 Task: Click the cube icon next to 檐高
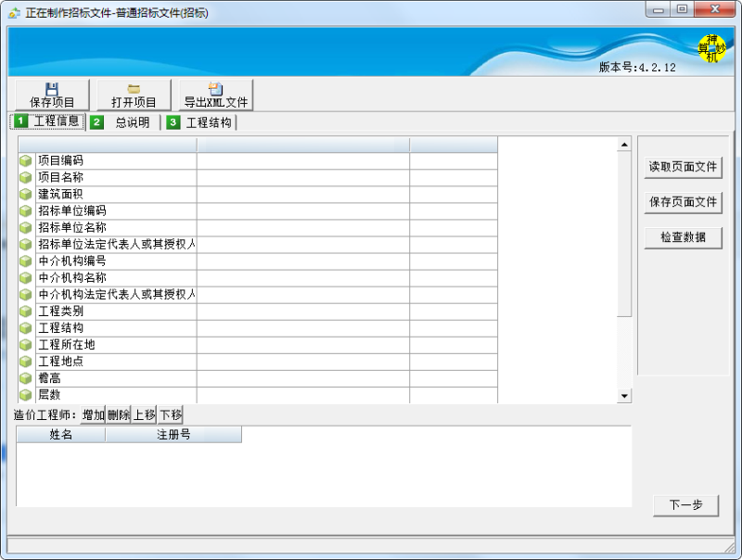point(26,378)
